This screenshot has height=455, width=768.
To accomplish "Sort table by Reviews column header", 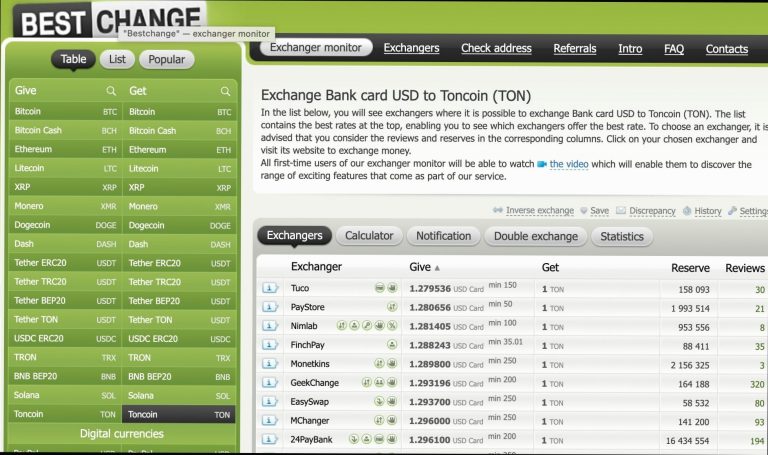I will 744,268.
